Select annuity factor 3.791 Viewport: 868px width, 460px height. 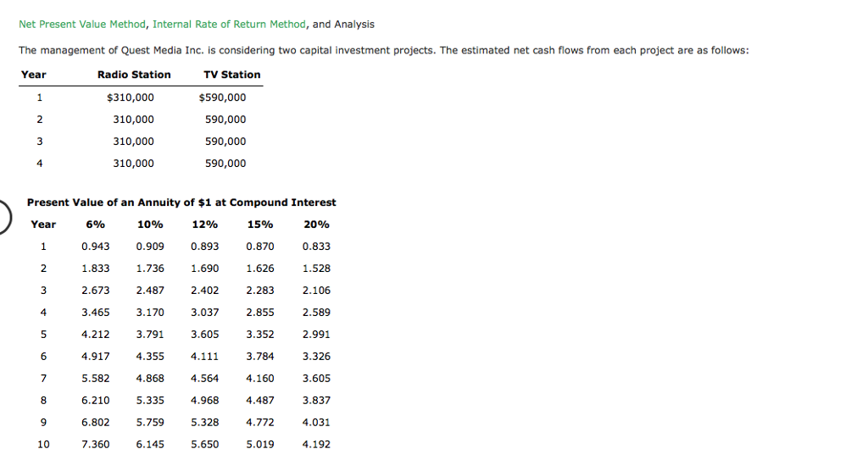[x=150, y=335]
